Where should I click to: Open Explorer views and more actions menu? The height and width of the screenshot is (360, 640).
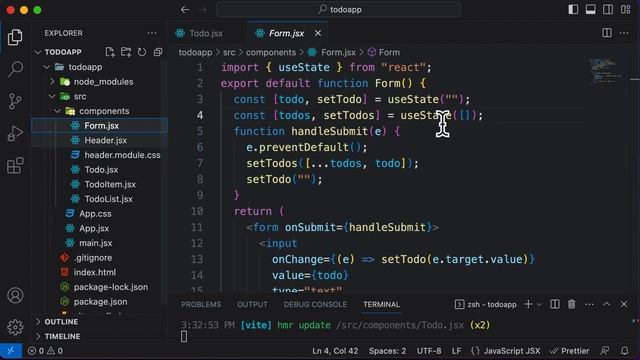click(x=152, y=33)
